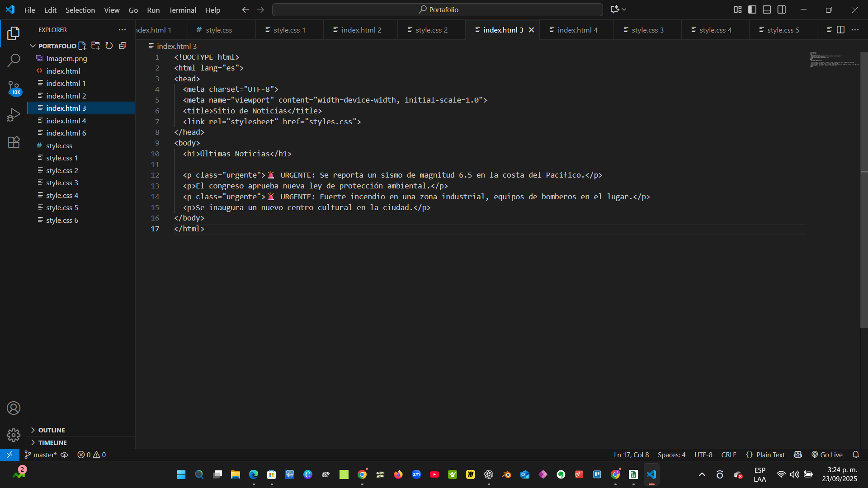Collapse all folders in Explorer
868x488 pixels.
(123, 46)
